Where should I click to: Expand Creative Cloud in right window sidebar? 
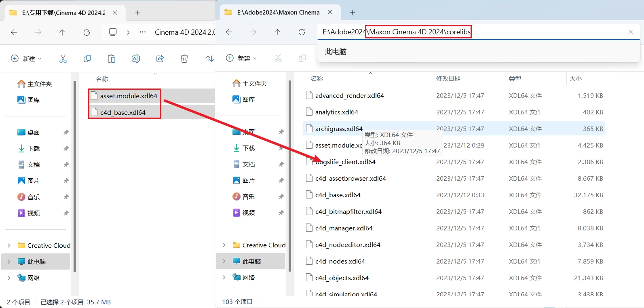click(x=224, y=245)
